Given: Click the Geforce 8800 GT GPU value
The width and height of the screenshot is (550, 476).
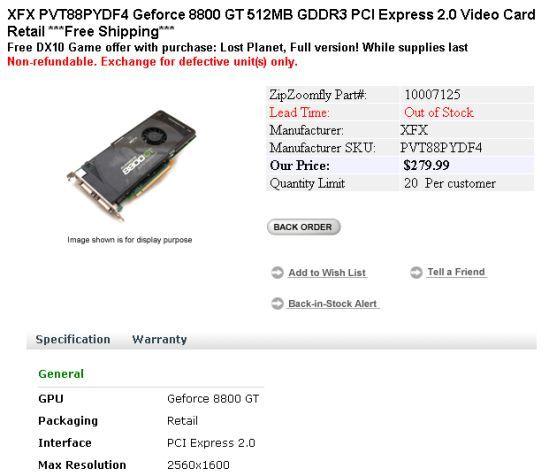Looking at the screenshot, I should click(x=213, y=399).
